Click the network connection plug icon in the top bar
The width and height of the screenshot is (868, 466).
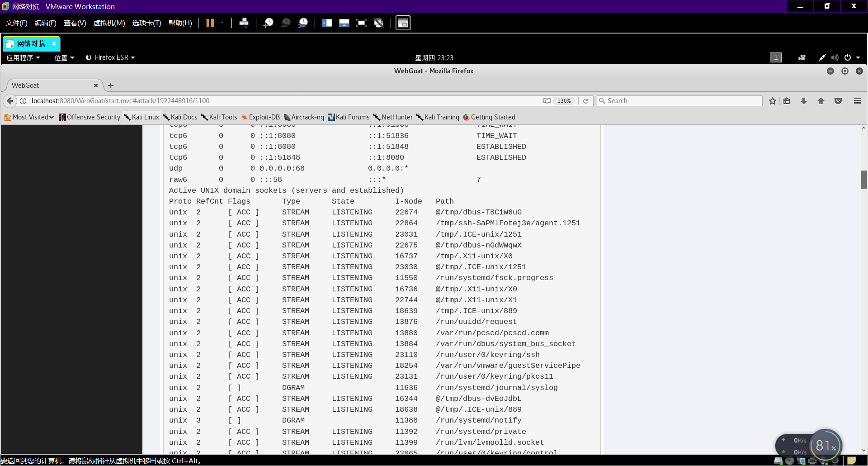point(822,57)
